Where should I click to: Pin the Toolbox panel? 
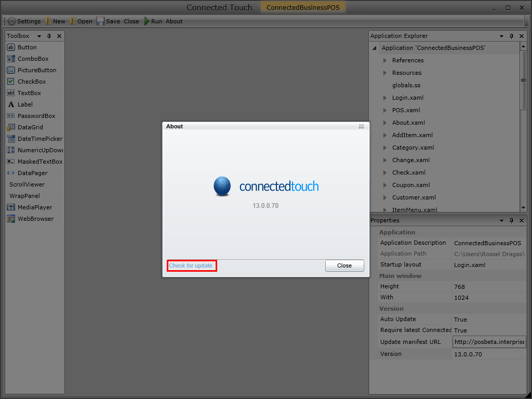coord(49,36)
